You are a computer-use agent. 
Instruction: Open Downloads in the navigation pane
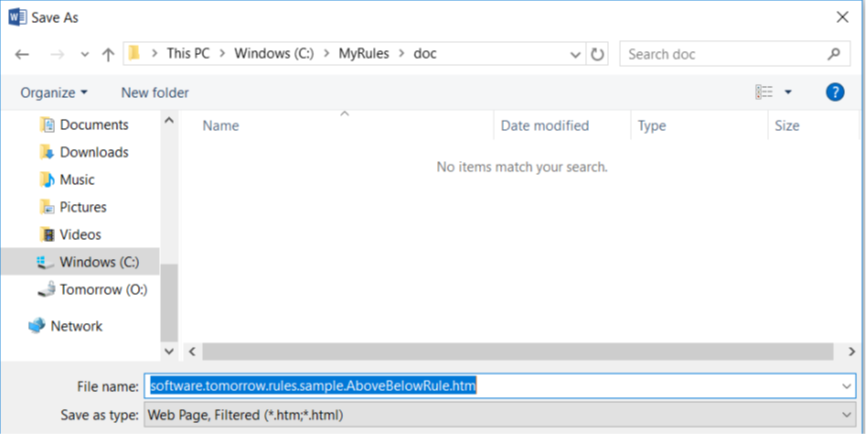pos(94,152)
